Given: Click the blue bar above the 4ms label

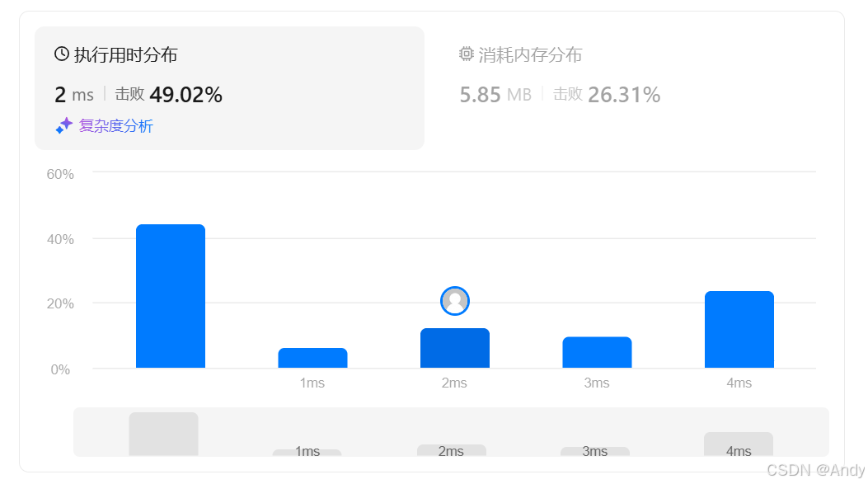Looking at the screenshot, I should (x=739, y=330).
